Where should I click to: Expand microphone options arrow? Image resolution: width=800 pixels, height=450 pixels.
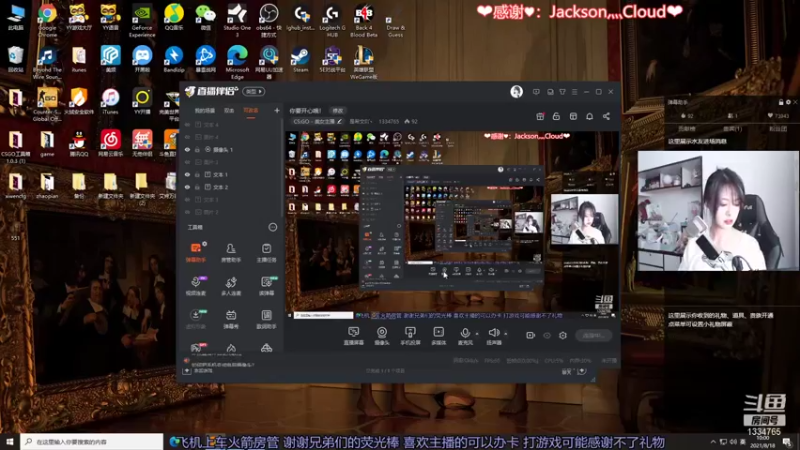(477, 334)
